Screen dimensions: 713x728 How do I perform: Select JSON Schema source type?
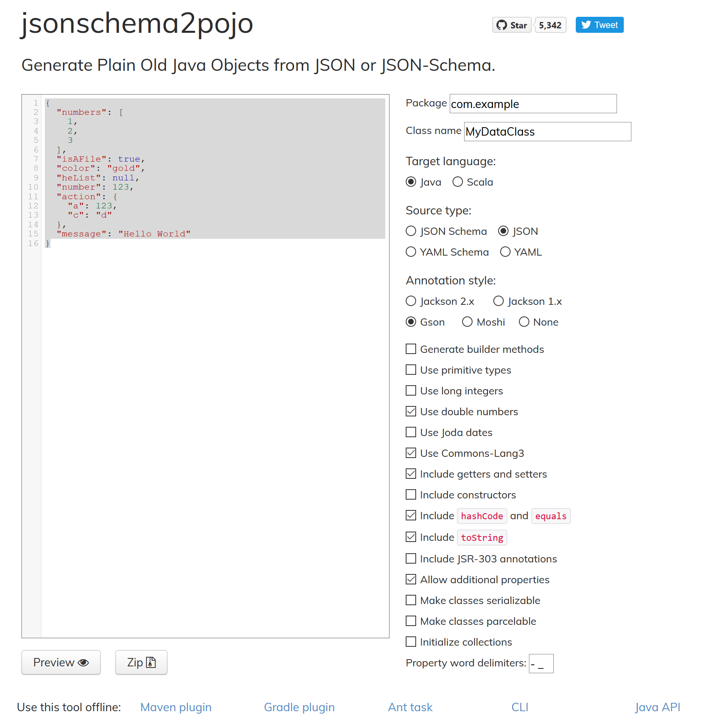click(x=411, y=231)
